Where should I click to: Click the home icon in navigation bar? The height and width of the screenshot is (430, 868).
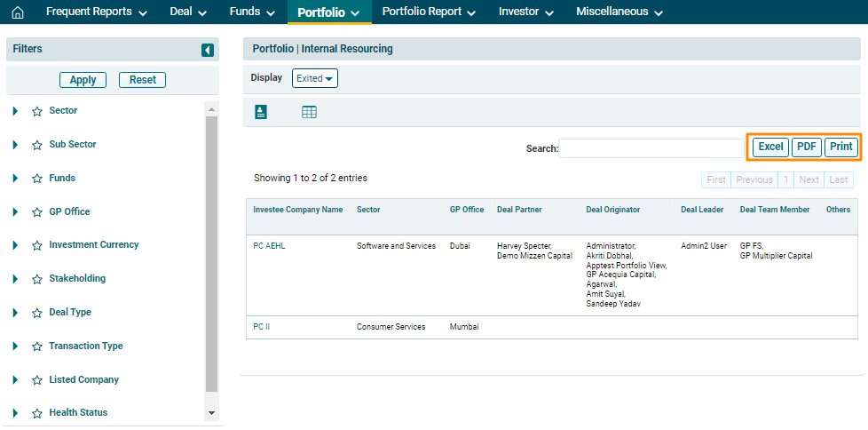tap(18, 12)
